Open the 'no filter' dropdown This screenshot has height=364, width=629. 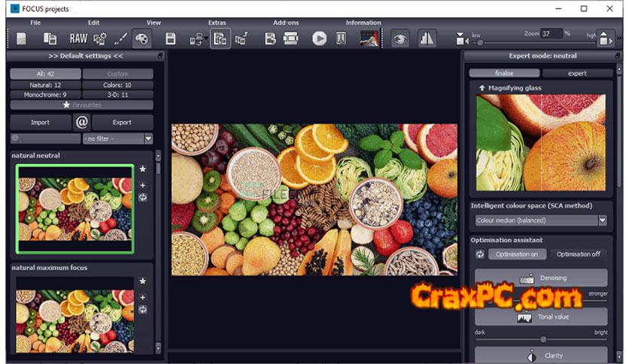(117, 138)
